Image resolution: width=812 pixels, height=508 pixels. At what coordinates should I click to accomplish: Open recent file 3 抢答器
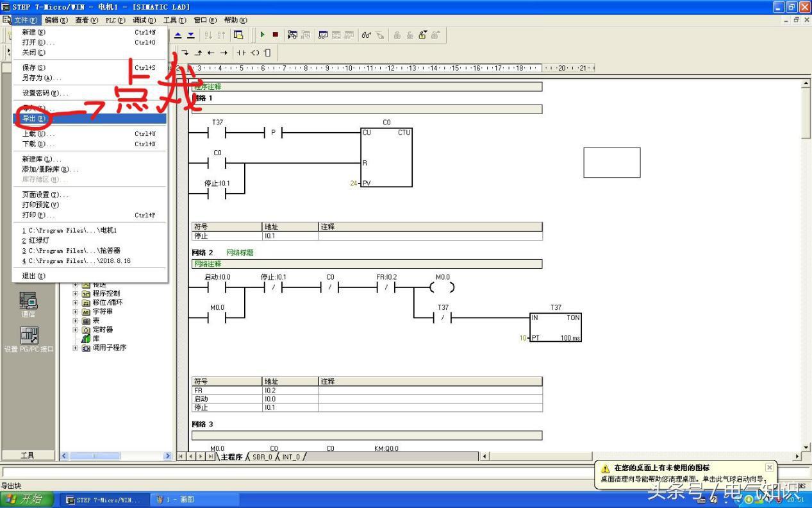coord(90,250)
